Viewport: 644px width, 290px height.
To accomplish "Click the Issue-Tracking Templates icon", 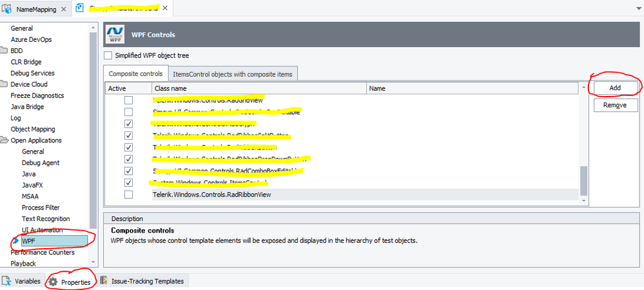I will click(x=104, y=281).
